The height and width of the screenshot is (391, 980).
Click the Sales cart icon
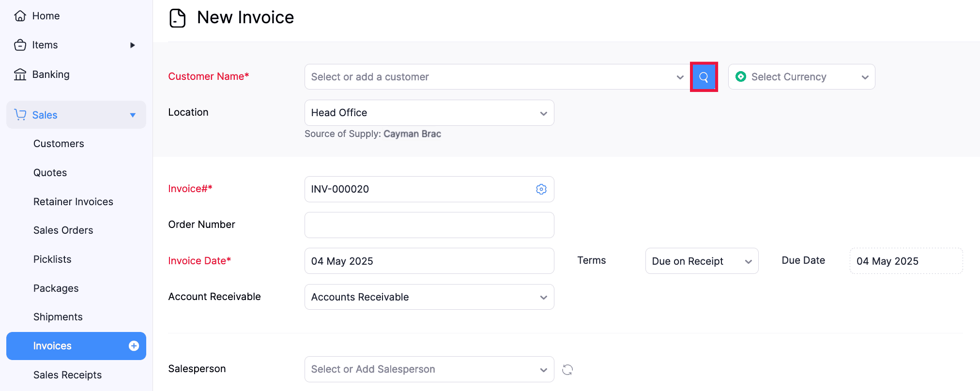coord(20,115)
